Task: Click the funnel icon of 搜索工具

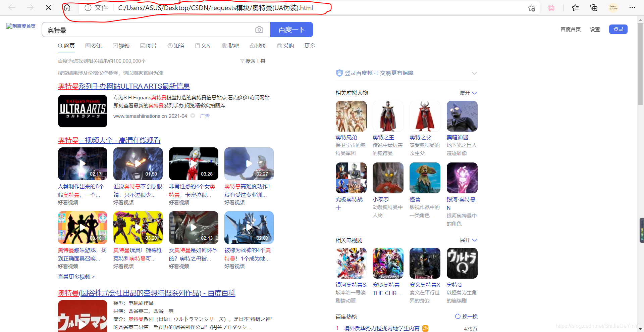Action: coord(242,61)
